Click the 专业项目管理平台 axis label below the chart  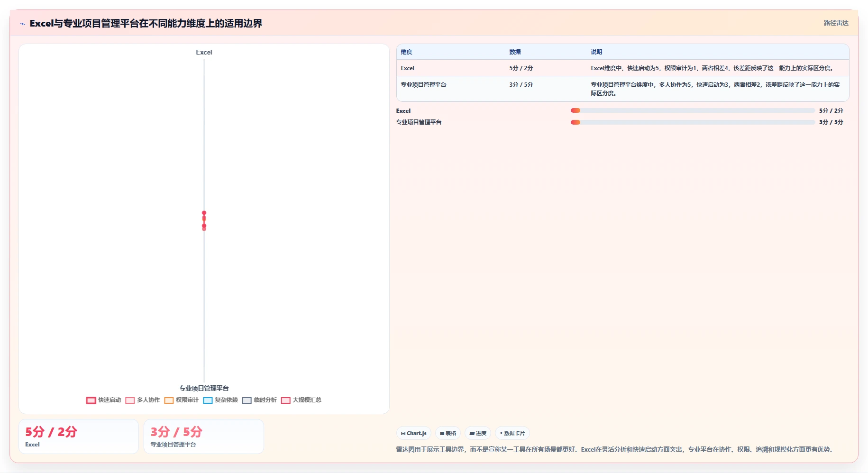(x=204, y=388)
